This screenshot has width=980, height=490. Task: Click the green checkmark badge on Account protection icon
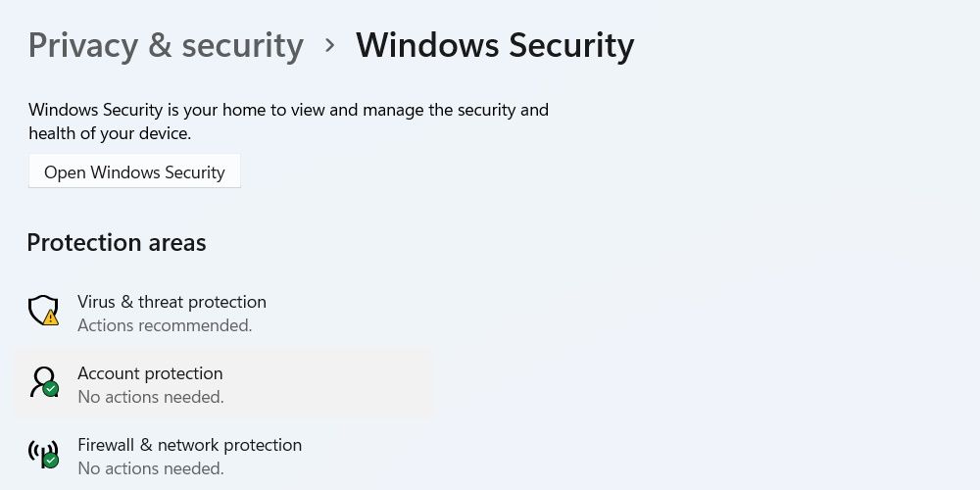pos(51,389)
